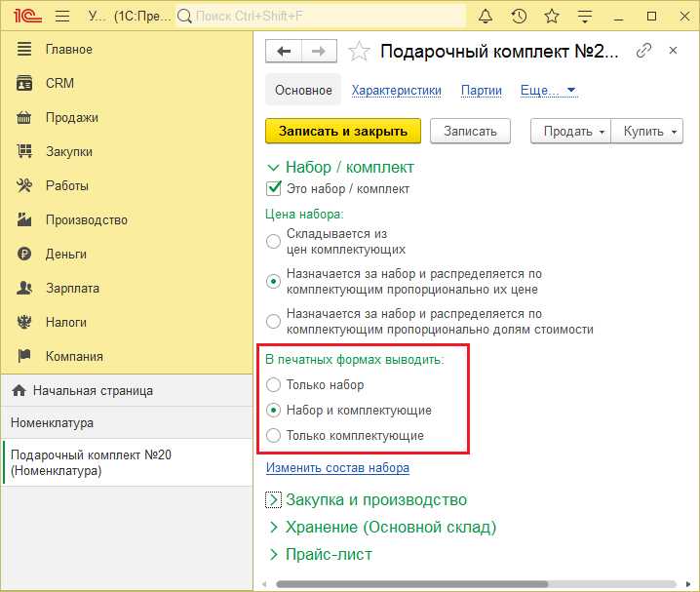
Task: Add item to favorites with star near title
Action: click(360, 52)
